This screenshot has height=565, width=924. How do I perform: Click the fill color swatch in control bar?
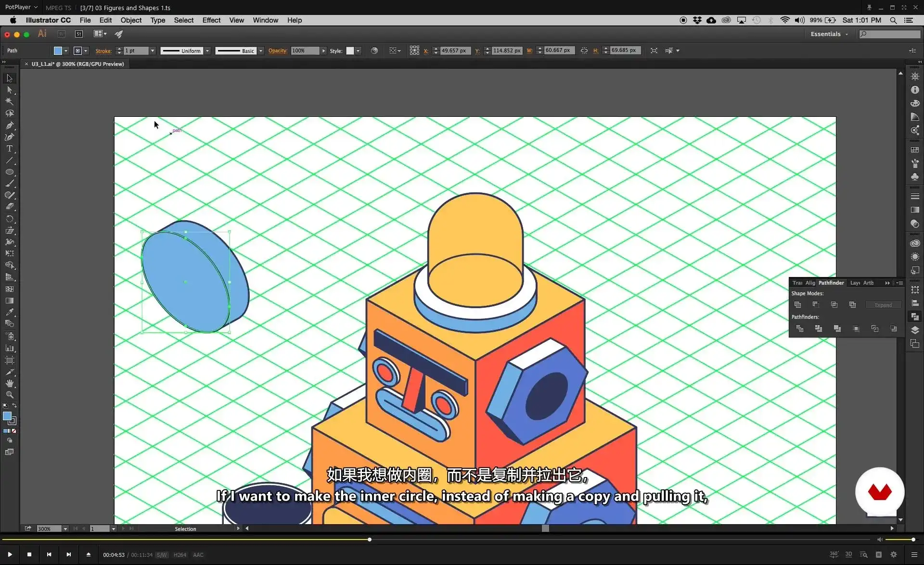click(x=58, y=50)
